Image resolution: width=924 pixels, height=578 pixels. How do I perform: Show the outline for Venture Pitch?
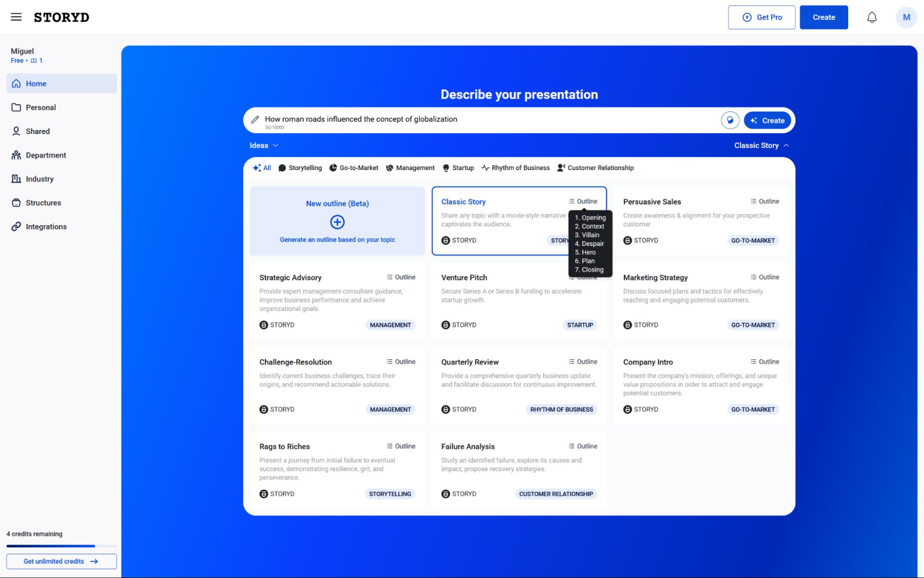coord(583,277)
